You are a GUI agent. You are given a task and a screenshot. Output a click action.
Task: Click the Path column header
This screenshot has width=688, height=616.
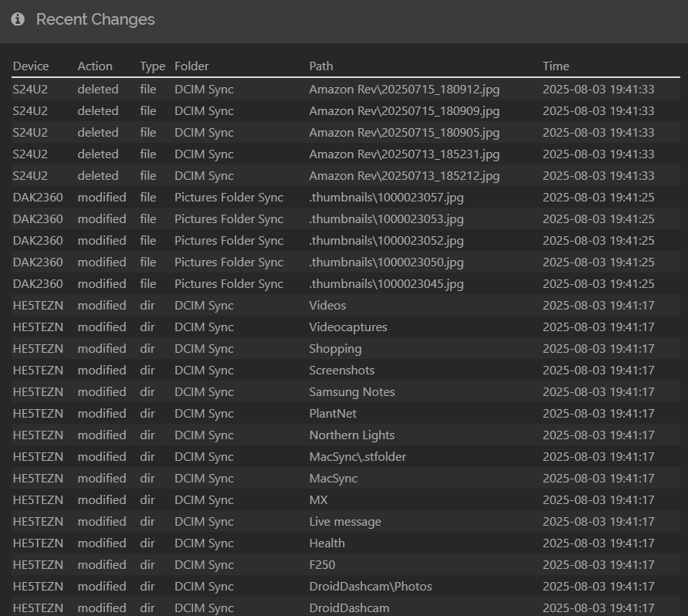[x=320, y=66]
